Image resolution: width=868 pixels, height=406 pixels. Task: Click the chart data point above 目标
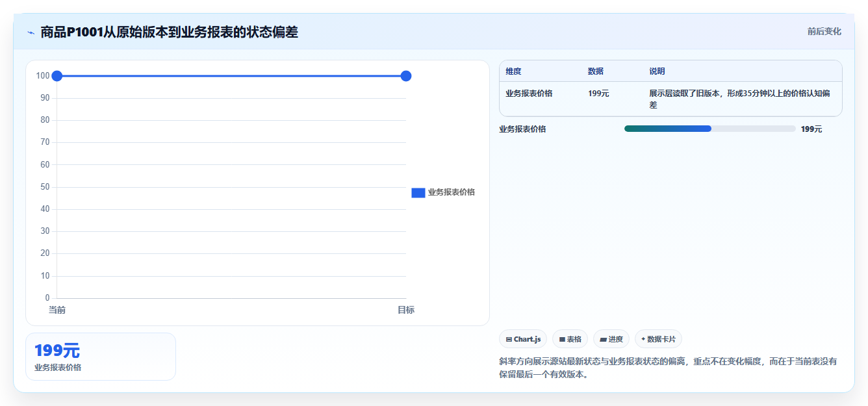coord(406,76)
